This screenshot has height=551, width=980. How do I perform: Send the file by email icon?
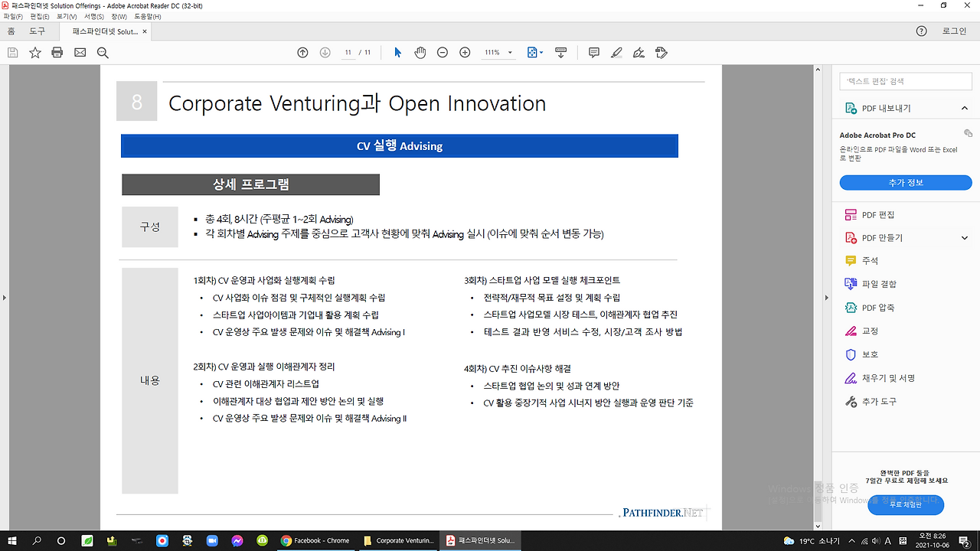pos(80,53)
